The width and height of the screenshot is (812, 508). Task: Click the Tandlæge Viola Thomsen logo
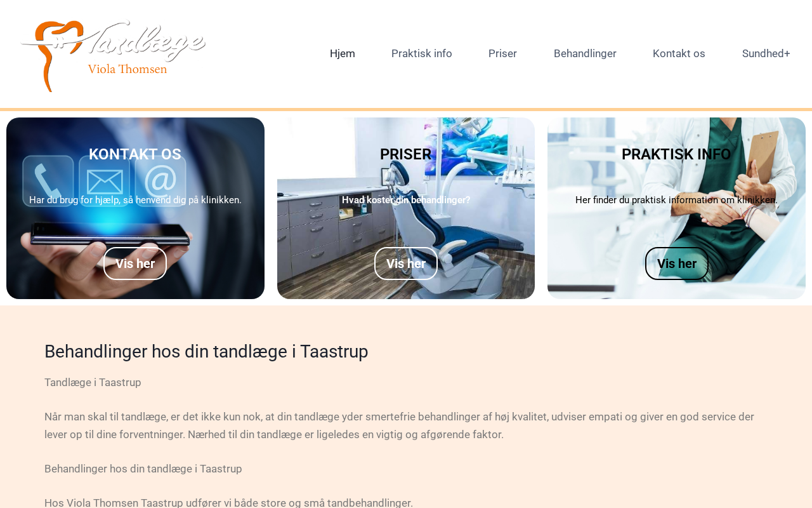point(113,56)
